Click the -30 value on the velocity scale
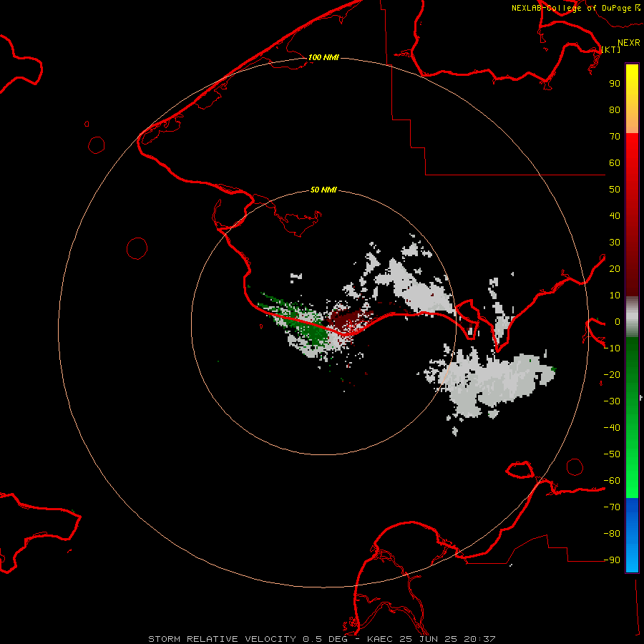The image size is (644, 644). coord(612,401)
